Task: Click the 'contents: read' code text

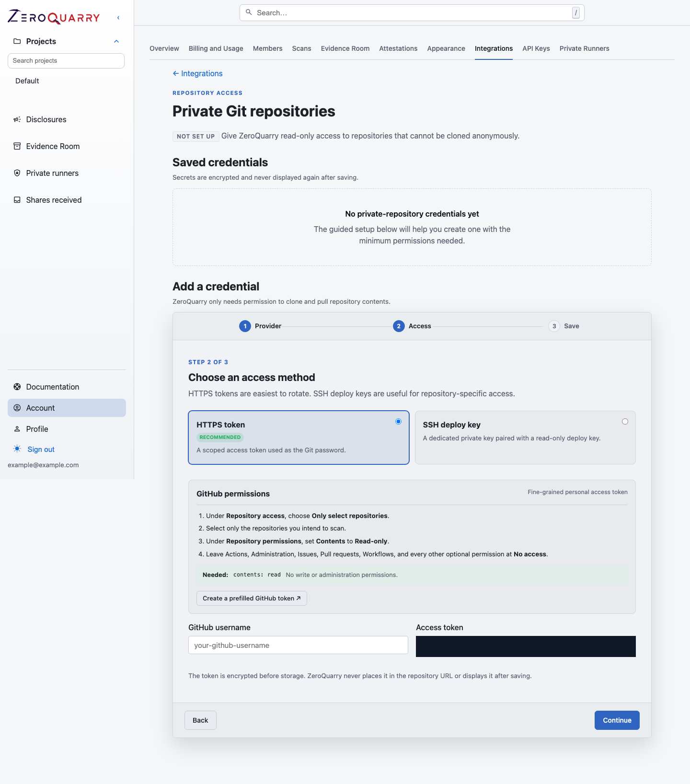Action: [257, 575]
